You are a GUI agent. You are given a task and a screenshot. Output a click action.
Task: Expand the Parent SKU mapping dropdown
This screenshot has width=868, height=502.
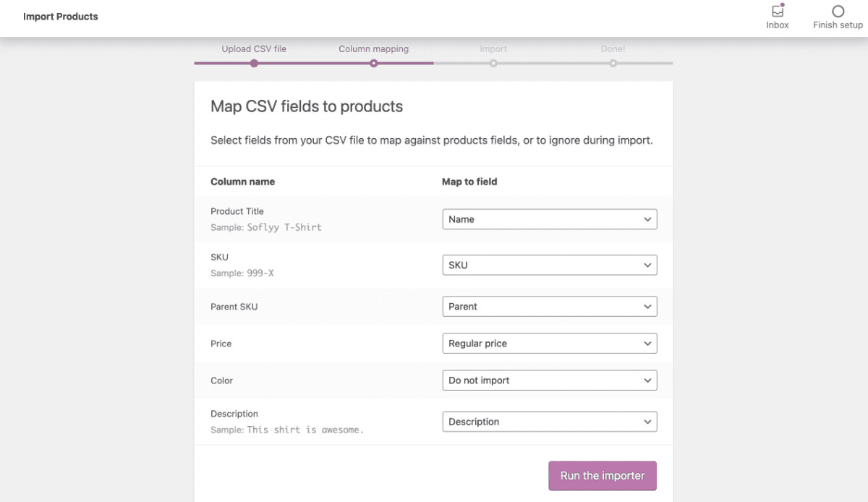click(549, 307)
